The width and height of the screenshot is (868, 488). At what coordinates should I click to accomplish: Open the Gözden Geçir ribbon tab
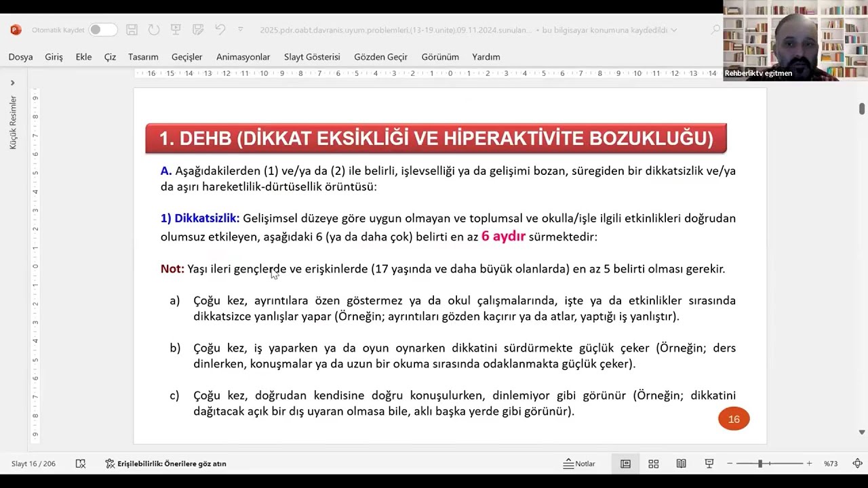pos(380,57)
